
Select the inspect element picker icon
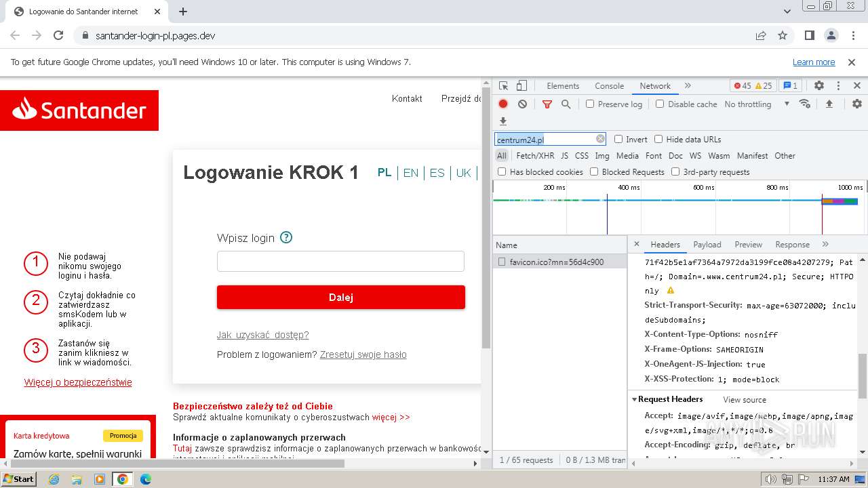tap(503, 86)
